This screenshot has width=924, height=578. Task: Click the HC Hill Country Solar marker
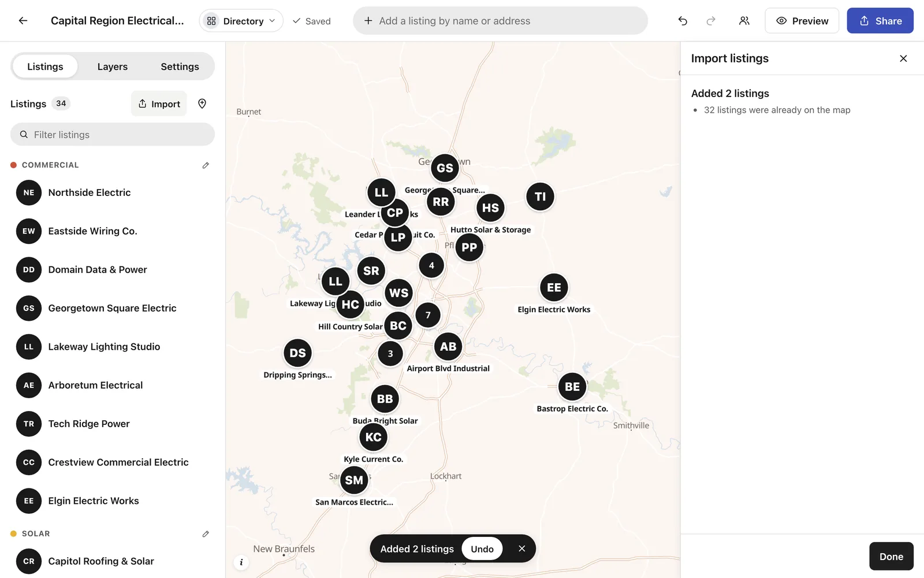pyautogui.click(x=350, y=305)
